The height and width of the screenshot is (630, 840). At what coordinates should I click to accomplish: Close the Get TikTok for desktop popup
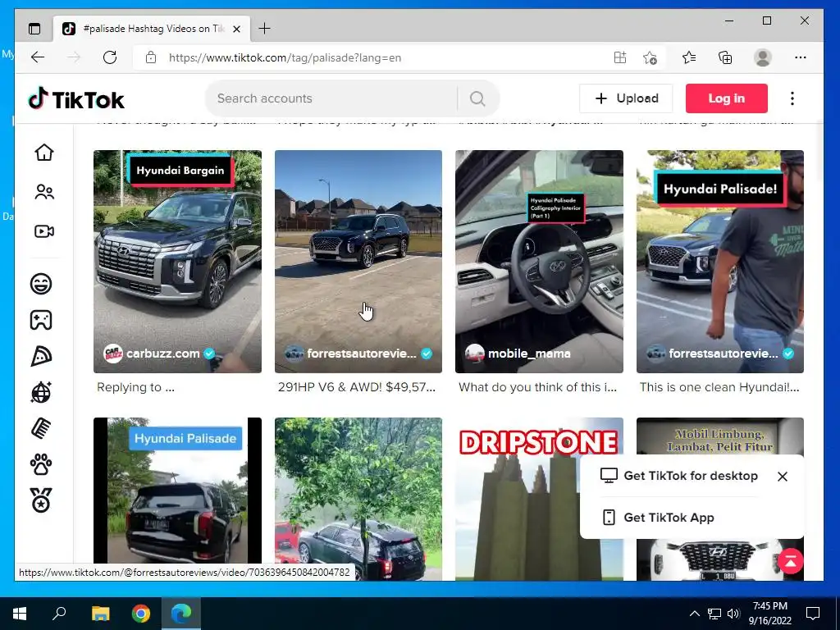click(x=782, y=477)
